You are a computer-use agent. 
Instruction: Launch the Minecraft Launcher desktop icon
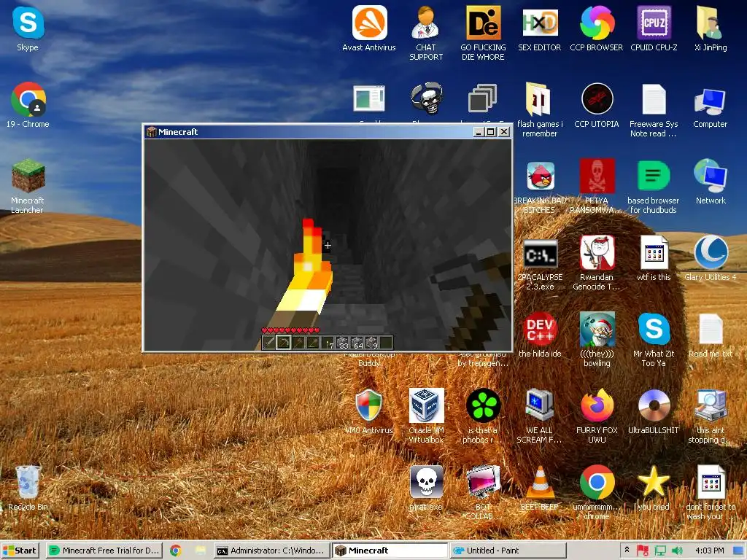[x=28, y=186]
